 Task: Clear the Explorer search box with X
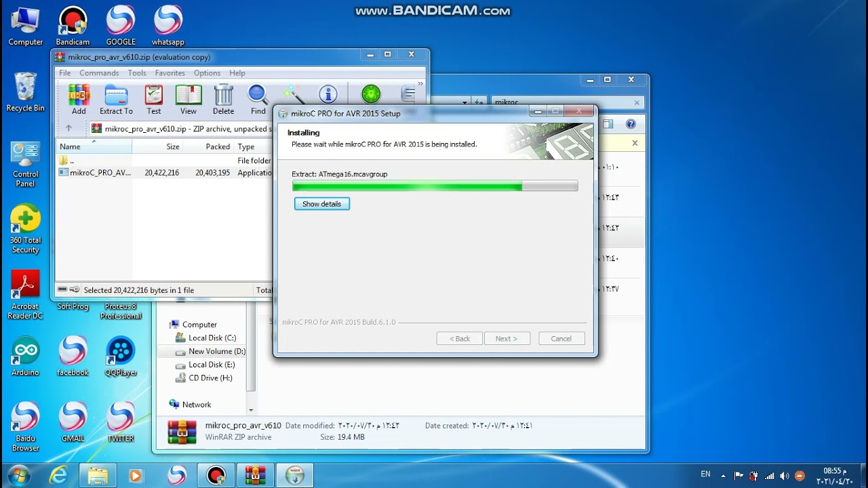click(637, 102)
